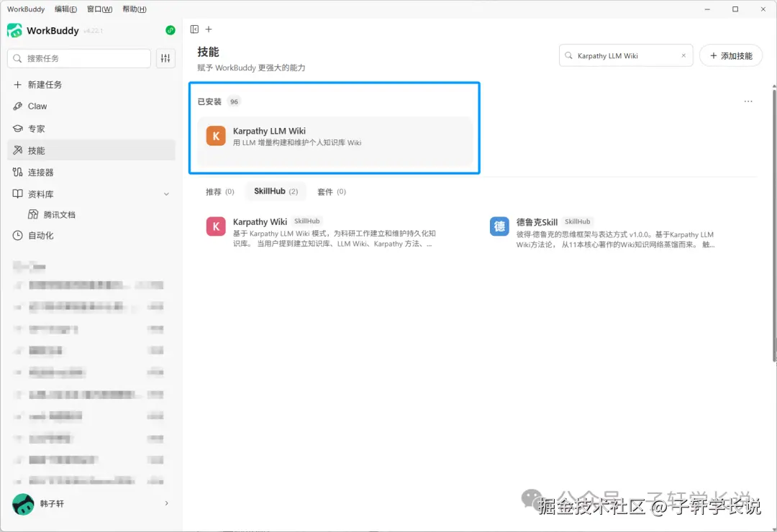Expand the 韩子轩 account chevron

(x=166, y=503)
